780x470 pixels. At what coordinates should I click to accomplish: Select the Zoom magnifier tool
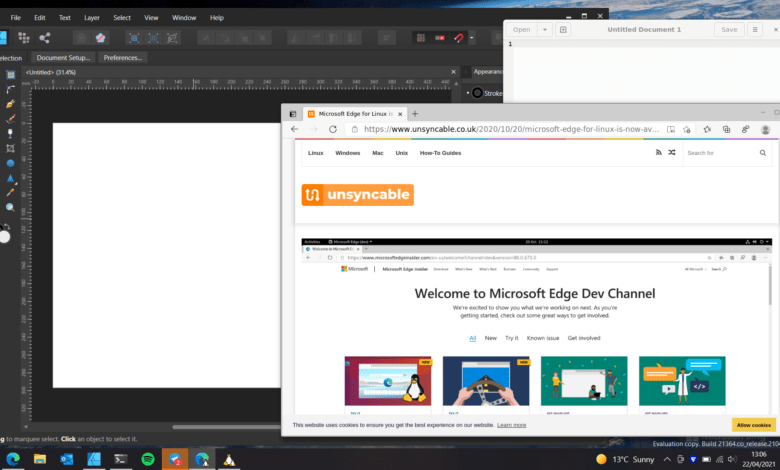(10, 208)
